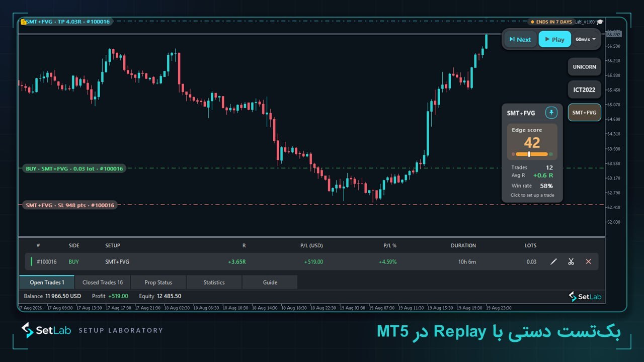
Task: Click the Edge score value 42
Action: click(532, 143)
